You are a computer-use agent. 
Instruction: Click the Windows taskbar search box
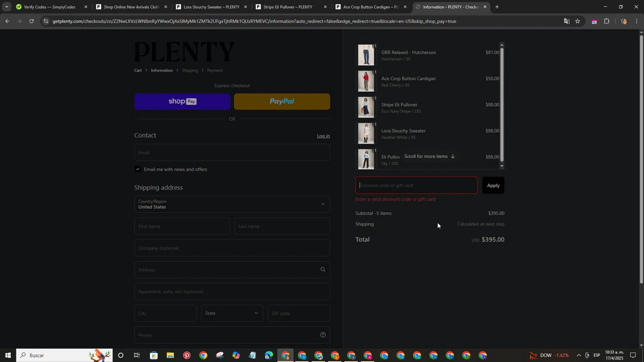(x=64, y=355)
